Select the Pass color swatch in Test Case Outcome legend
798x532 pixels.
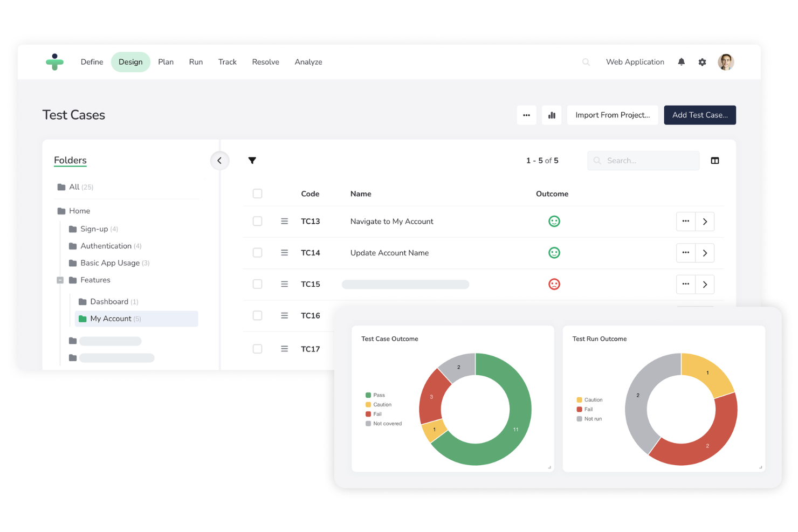[x=369, y=395]
